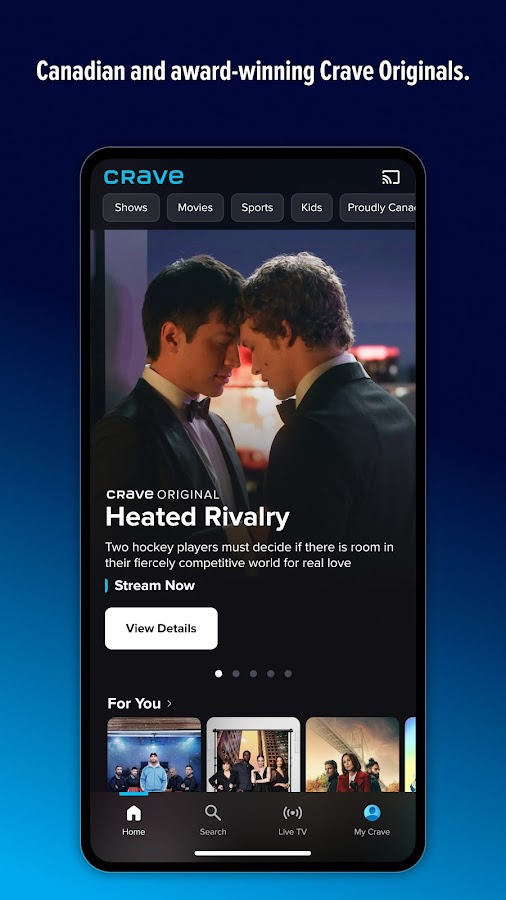This screenshot has width=506, height=900.
Task: Click the View Details button
Action: point(161,629)
